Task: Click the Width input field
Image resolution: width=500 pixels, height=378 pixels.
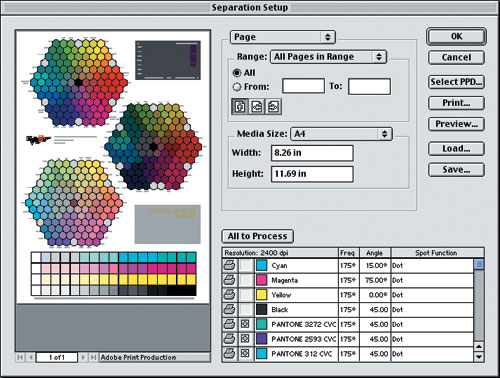Action: tap(312, 153)
